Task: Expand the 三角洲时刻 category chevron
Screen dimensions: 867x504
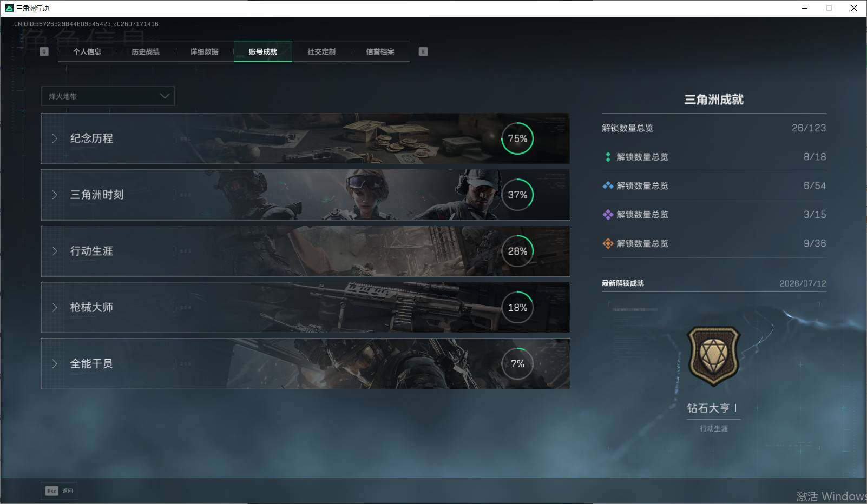Action: point(55,195)
